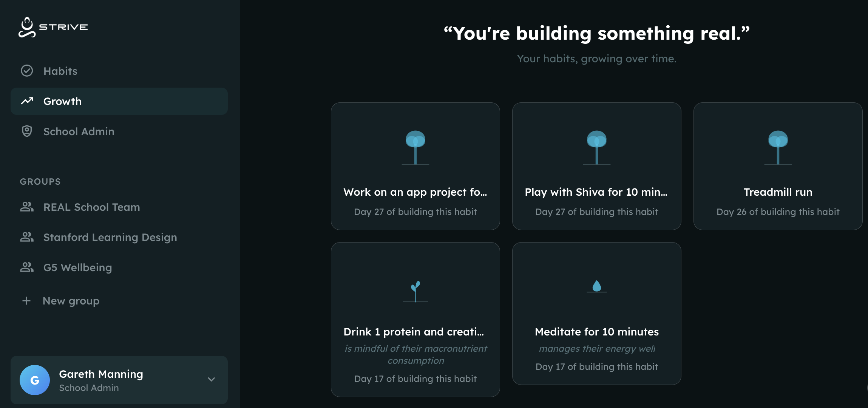
Task: Click the Stanford Learning Design group icon
Action: tap(27, 237)
